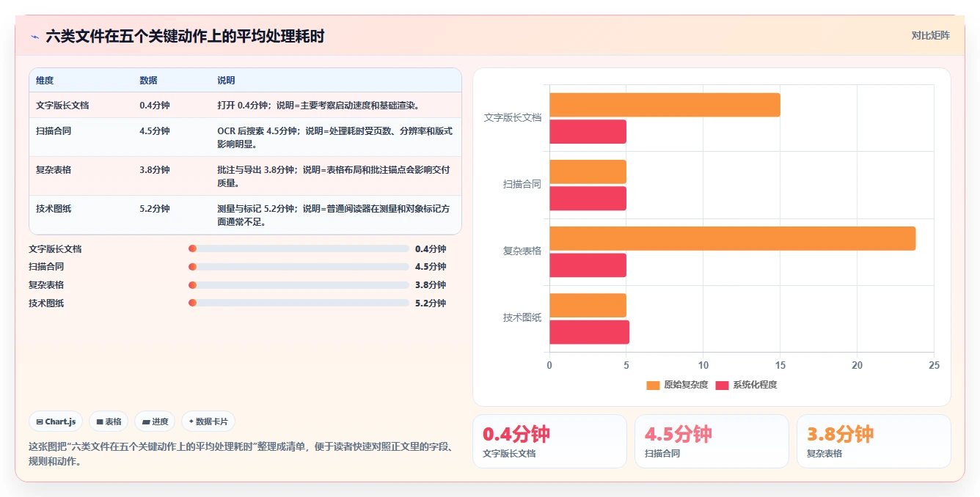Open the 3.8分钟 复杂表格 data card
This screenshot has height=497, width=980.
click(x=874, y=441)
